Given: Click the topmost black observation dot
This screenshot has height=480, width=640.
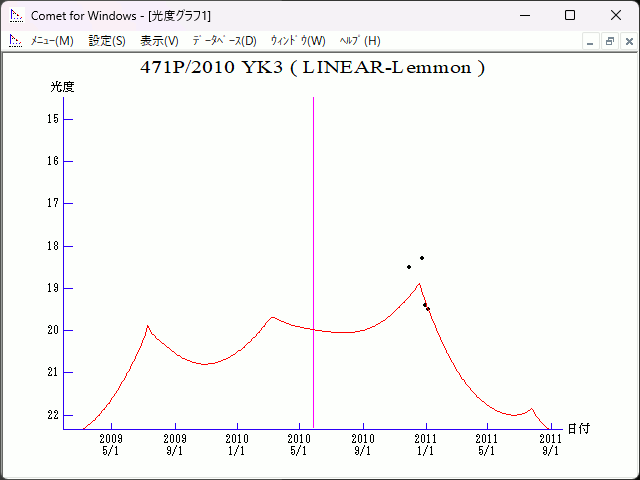Looking at the screenshot, I should point(422,258).
